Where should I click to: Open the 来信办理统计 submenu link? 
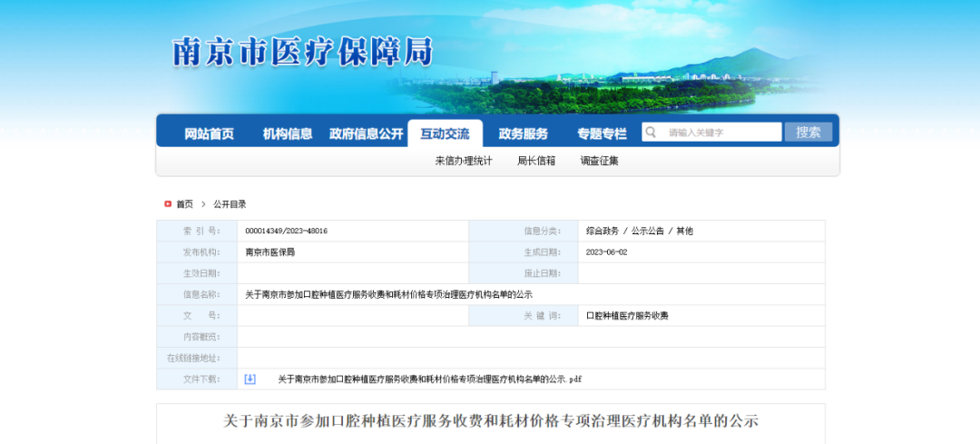coord(463,161)
